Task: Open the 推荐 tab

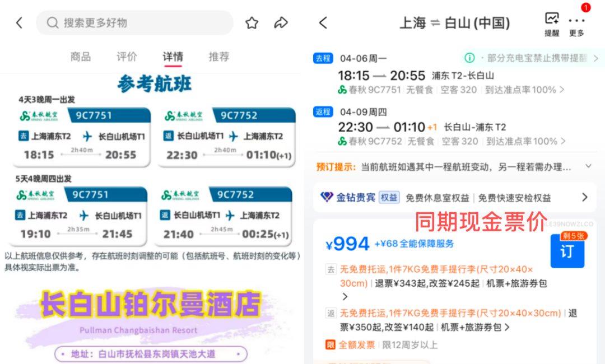Action: [x=218, y=57]
